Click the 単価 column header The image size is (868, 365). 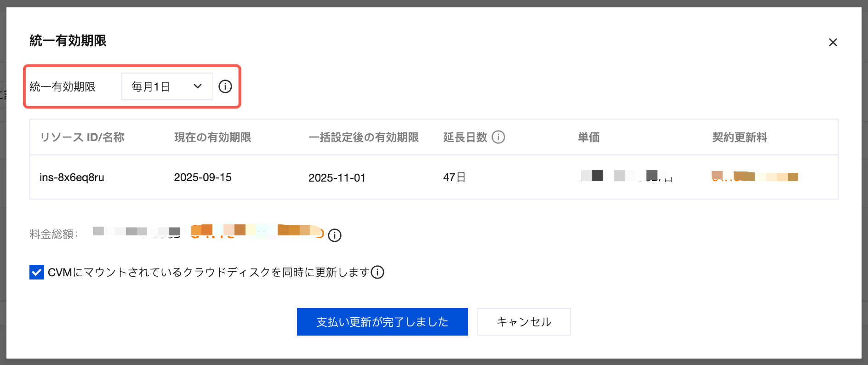[588, 137]
